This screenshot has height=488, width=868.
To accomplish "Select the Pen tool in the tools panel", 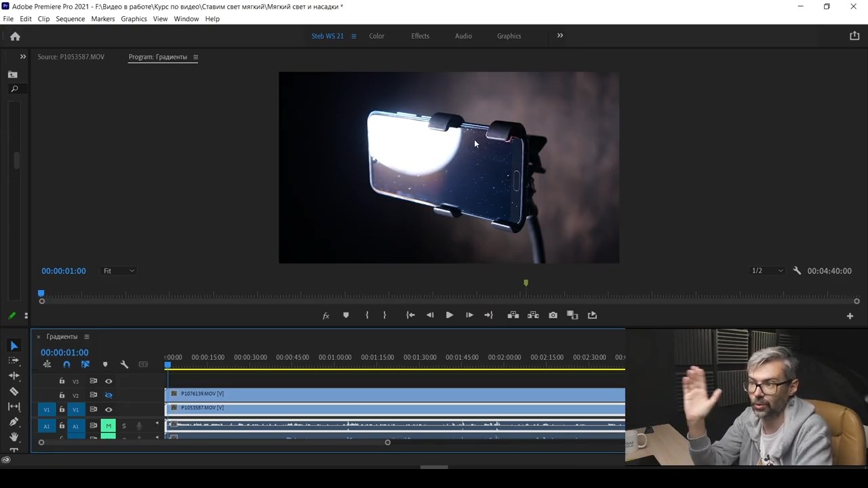I will tap(14, 422).
